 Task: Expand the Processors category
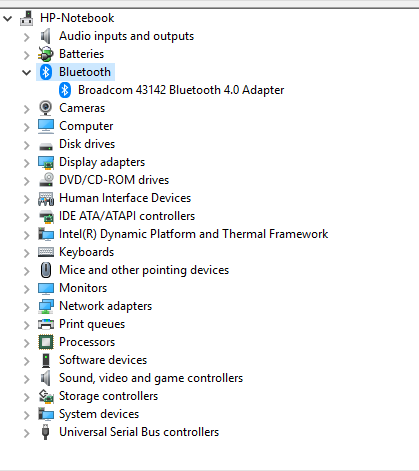[27, 343]
